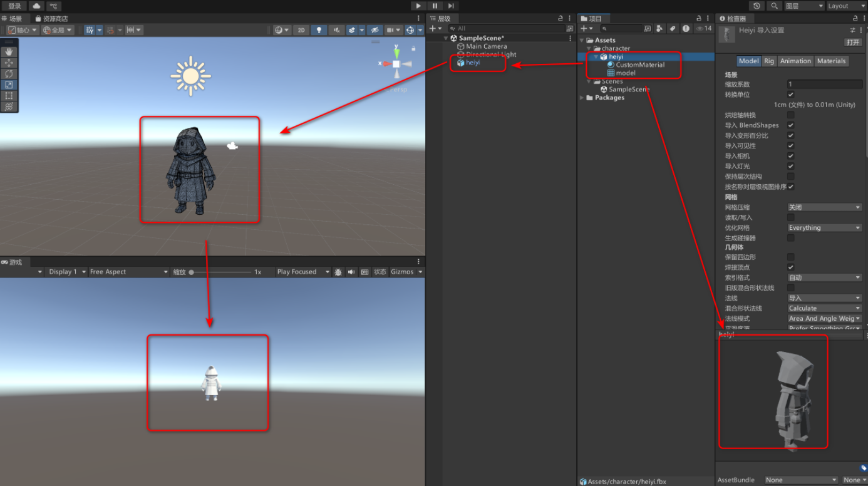868x486 pixels.
Task: Click the scene orientation gizmo lock
Action: coord(413,48)
